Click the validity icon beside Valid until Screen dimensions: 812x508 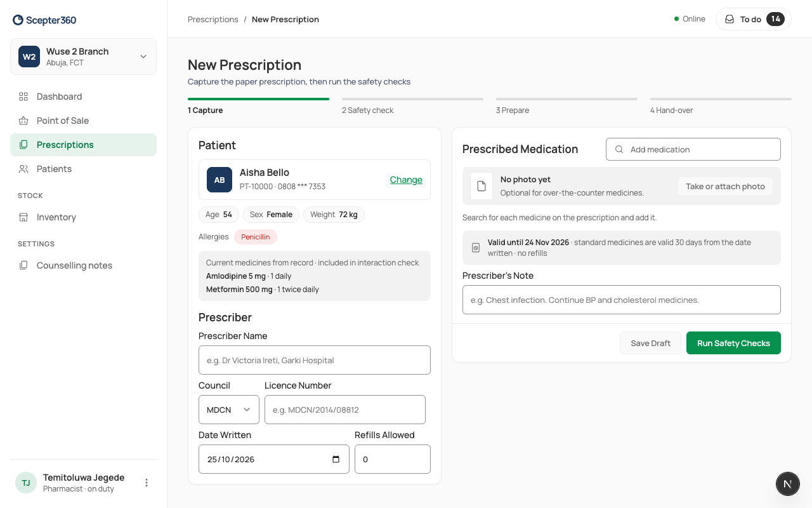pyautogui.click(x=476, y=248)
